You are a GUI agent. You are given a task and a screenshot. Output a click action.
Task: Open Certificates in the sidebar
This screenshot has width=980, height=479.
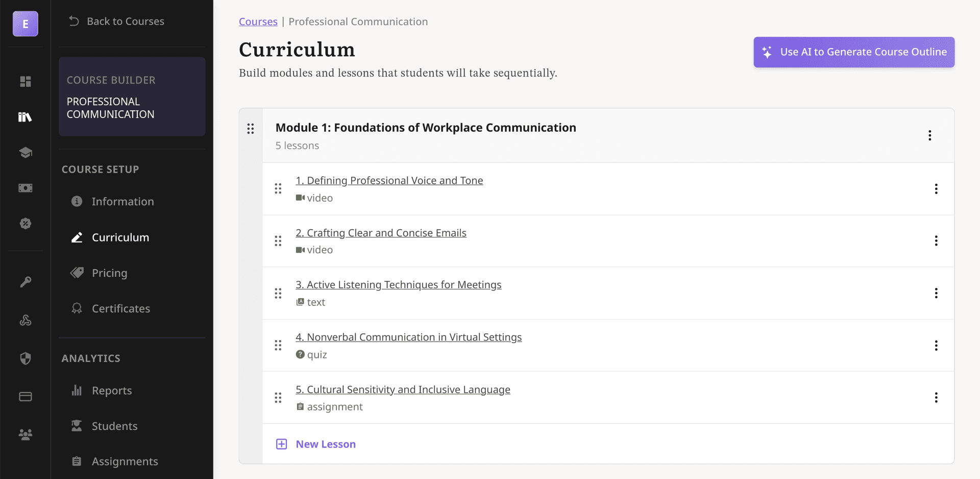coord(120,309)
